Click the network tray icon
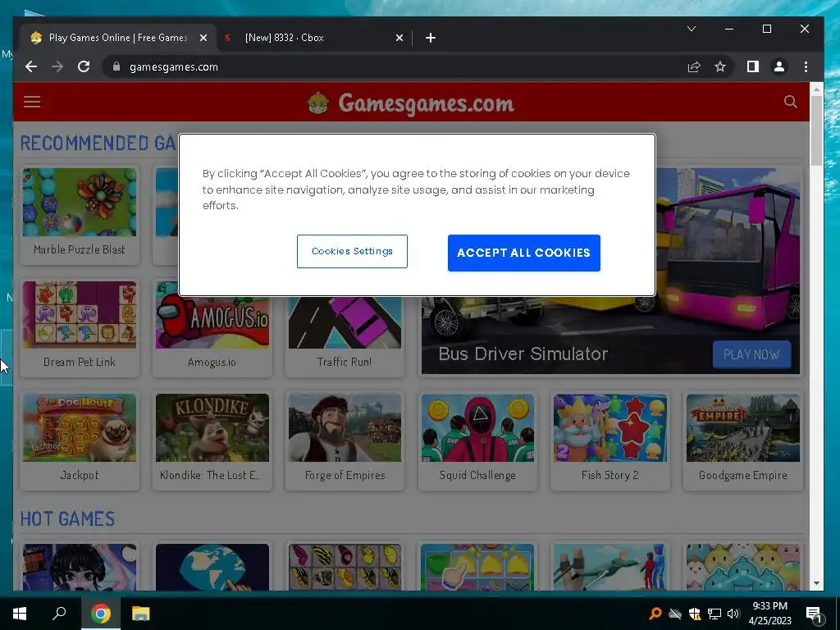 pyautogui.click(x=714, y=614)
